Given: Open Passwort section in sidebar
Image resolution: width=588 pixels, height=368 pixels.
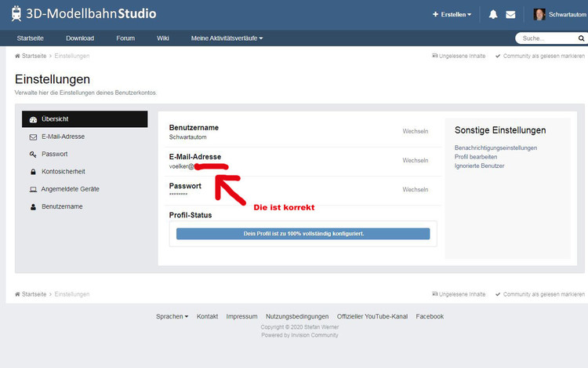Looking at the screenshot, I should [x=54, y=154].
